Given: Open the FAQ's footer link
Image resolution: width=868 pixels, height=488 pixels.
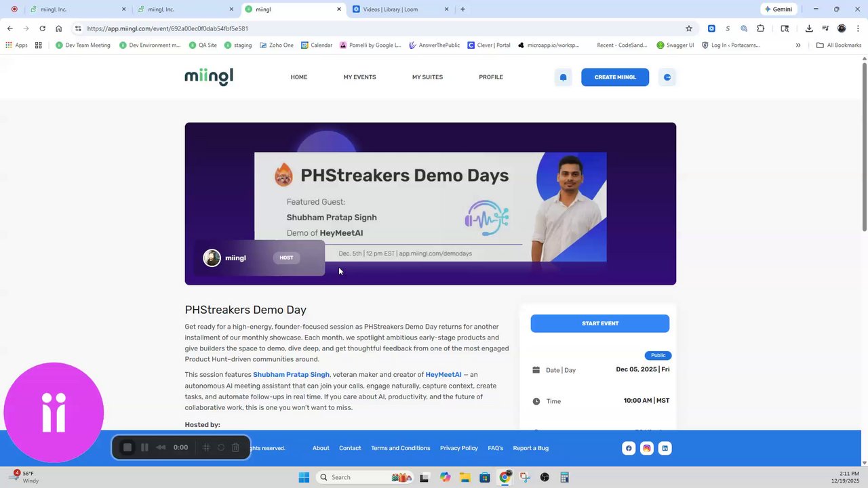Looking at the screenshot, I should click(495, 448).
